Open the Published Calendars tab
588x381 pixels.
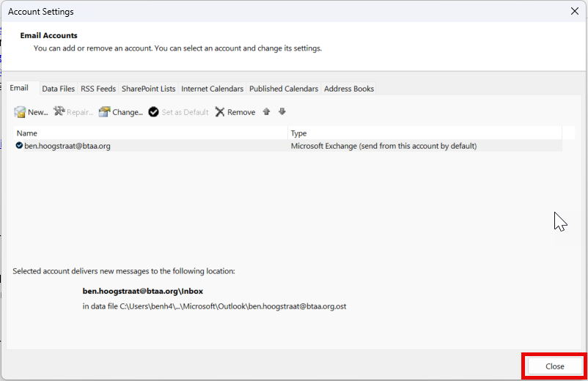click(x=284, y=89)
